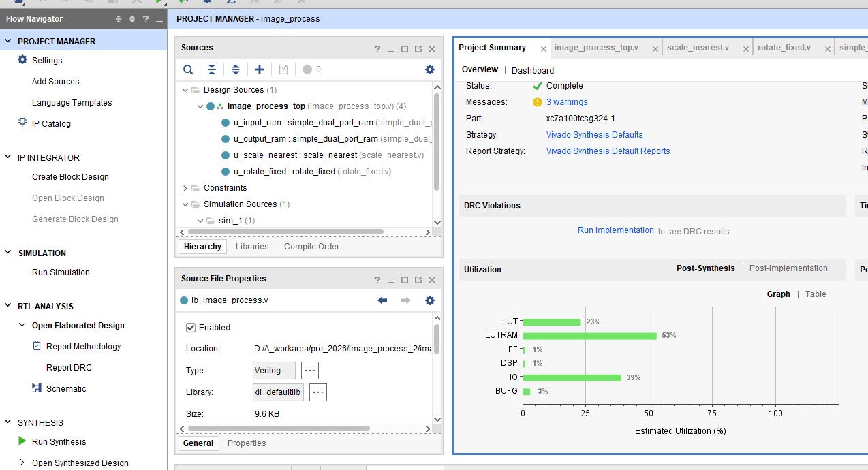
Task: Switch to the Compile Order tab
Action: coord(312,247)
